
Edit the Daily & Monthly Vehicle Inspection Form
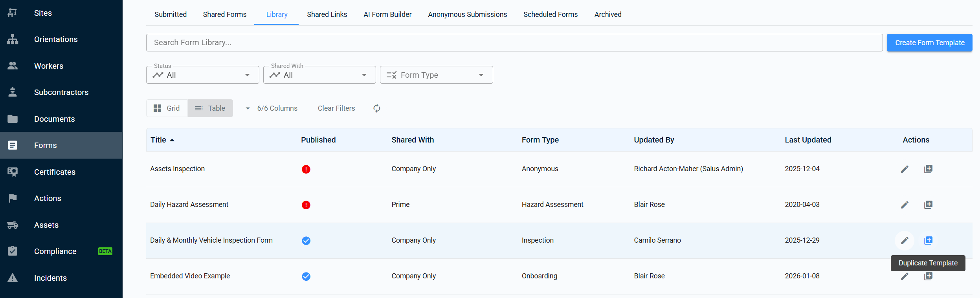[905, 241]
